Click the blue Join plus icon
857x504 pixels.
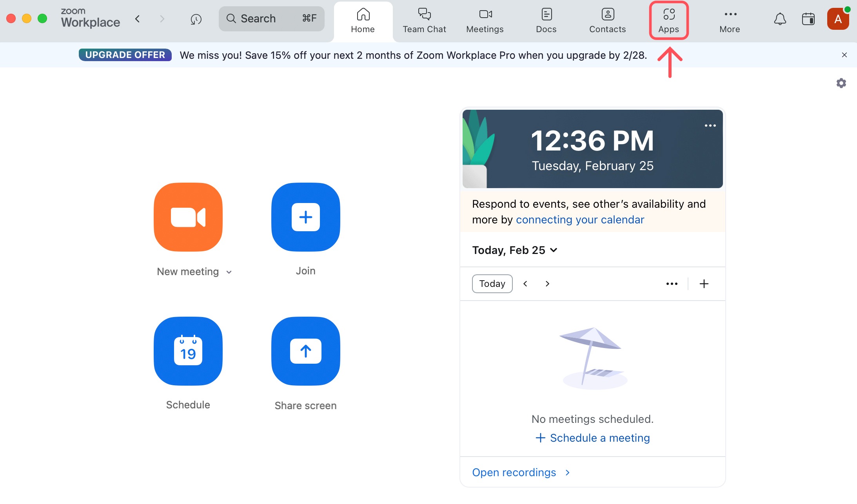[x=306, y=217]
